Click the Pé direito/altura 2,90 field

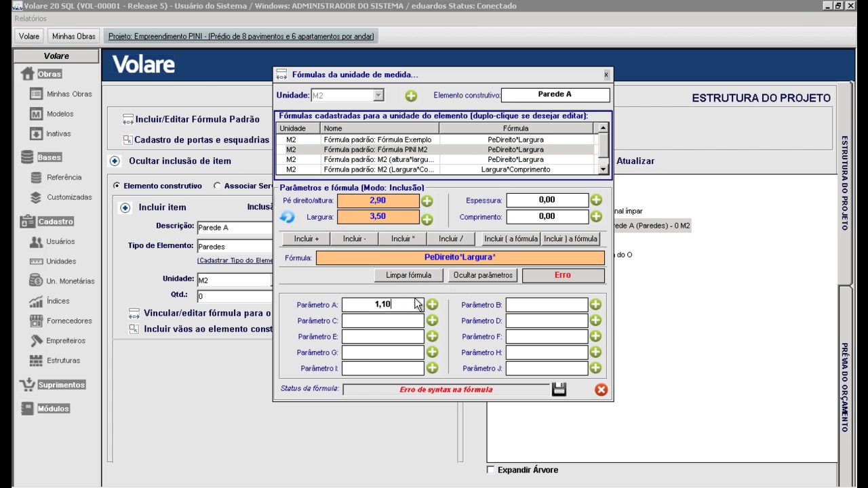click(x=378, y=201)
